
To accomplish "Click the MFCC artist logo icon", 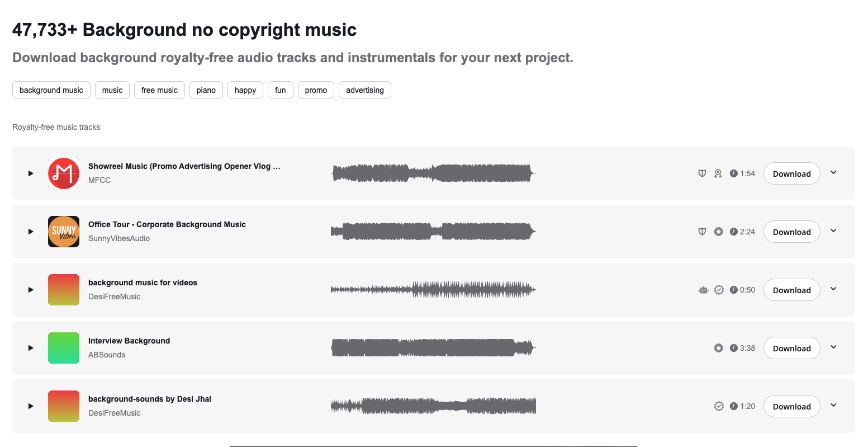I will (x=64, y=173).
